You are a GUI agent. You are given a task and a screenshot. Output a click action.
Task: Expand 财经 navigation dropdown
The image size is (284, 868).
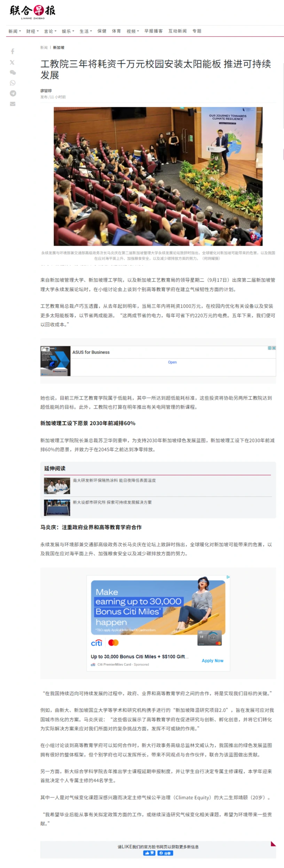click(x=32, y=31)
